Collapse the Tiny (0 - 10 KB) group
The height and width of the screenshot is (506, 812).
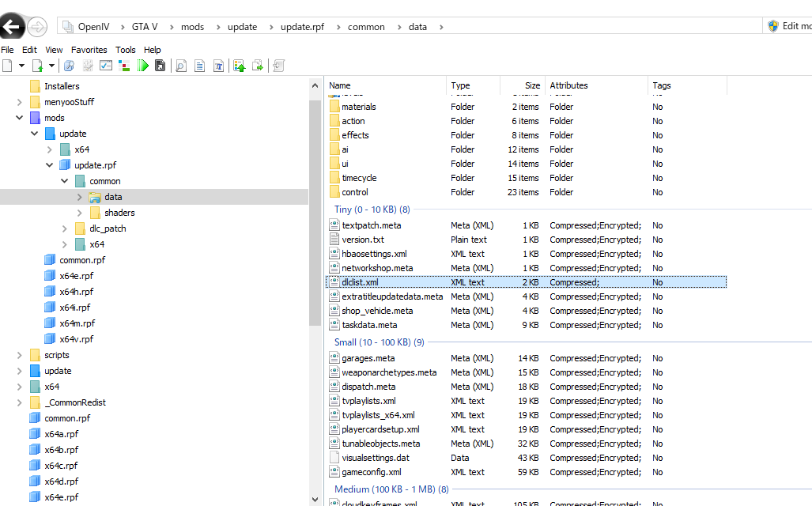(x=372, y=210)
